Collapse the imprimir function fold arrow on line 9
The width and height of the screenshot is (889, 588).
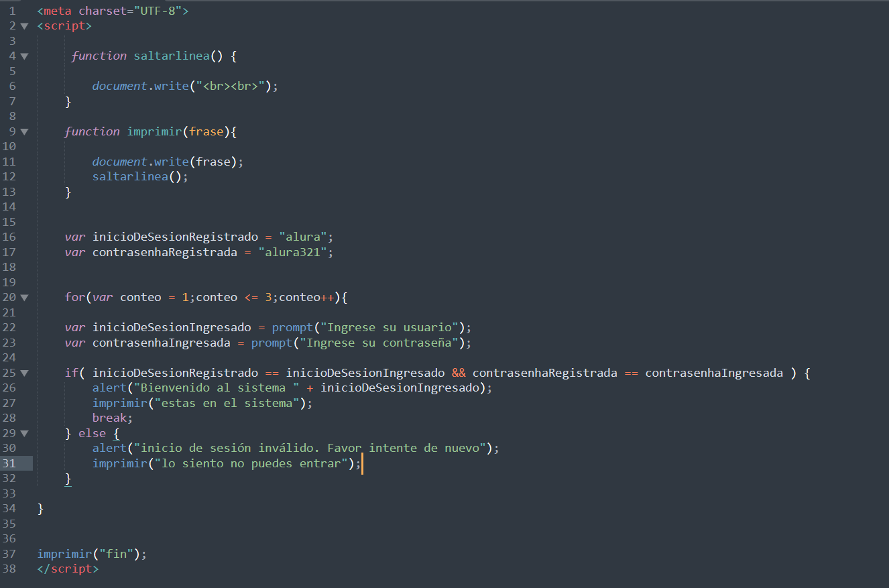pos(25,132)
